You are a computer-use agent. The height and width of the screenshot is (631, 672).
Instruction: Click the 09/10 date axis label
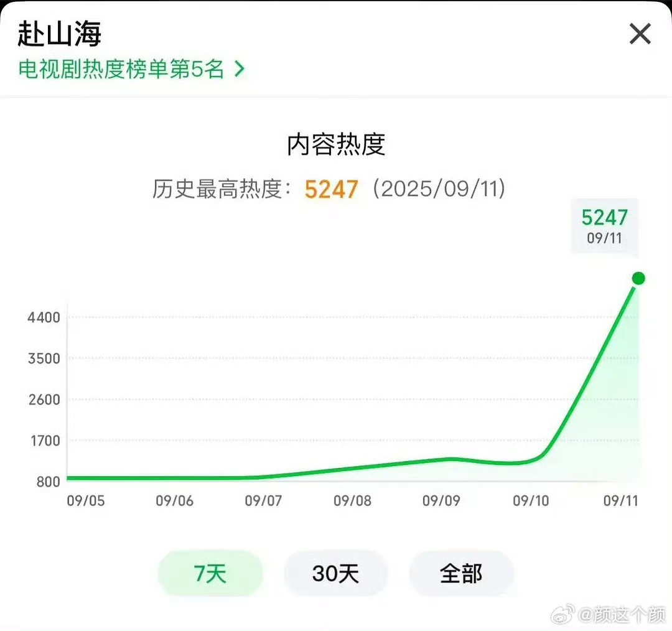coord(531,501)
